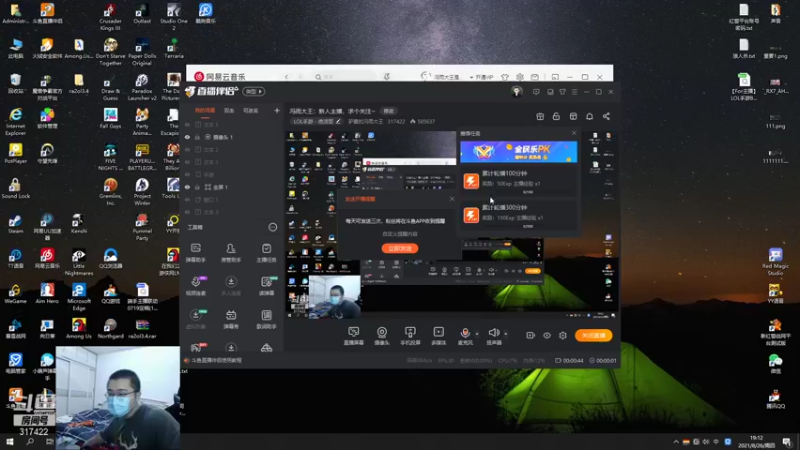Open the 斗鱼直播伴侣使用教程 link
Viewport: 800px width, 450px height.
(216, 360)
